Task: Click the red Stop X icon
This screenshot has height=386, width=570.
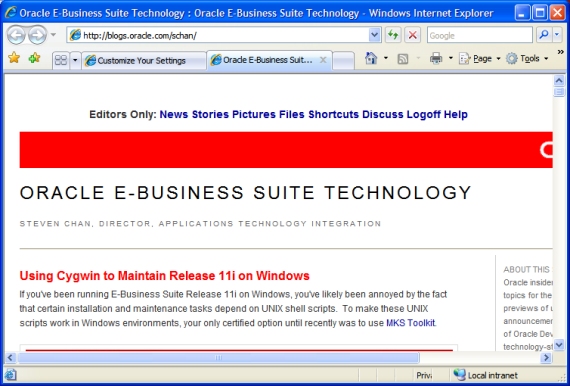Action: click(413, 35)
